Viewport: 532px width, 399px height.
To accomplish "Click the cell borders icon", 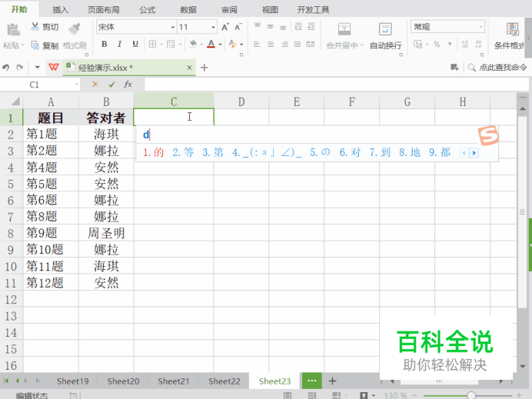I will click(x=153, y=44).
